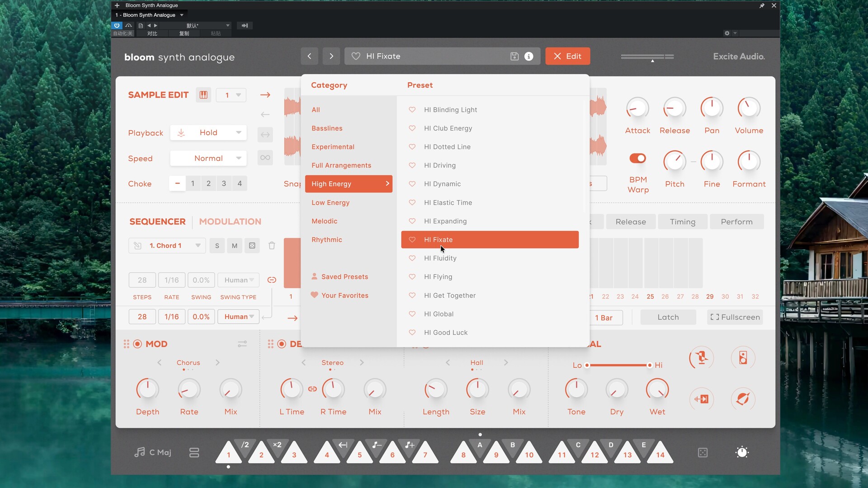The width and height of the screenshot is (868, 488).
Task: Adjust the Volume knob
Action: coord(749,108)
